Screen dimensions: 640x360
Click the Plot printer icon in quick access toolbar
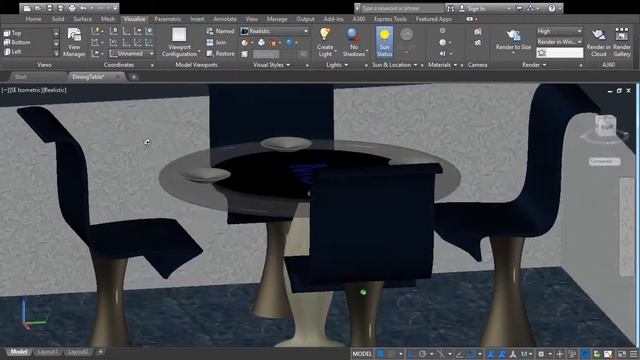tap(72, 8)
